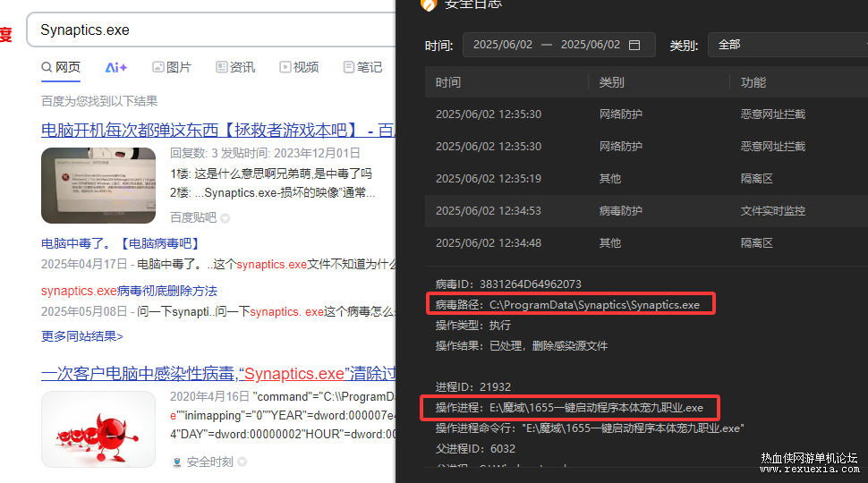The width and height of the screenshot is (868, 483).
Task: Click 更多同站结果 link
Action: (82, 336)
